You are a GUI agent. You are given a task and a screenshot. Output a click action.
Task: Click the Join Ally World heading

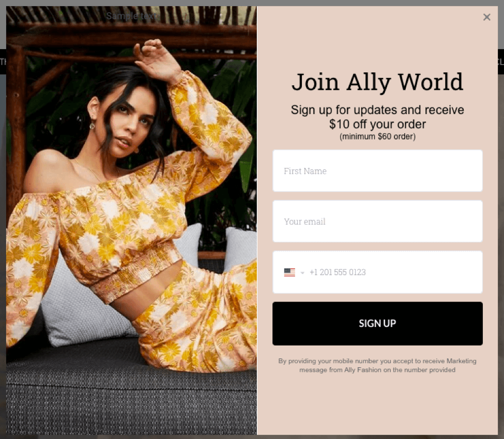click(x=377, y=82)
